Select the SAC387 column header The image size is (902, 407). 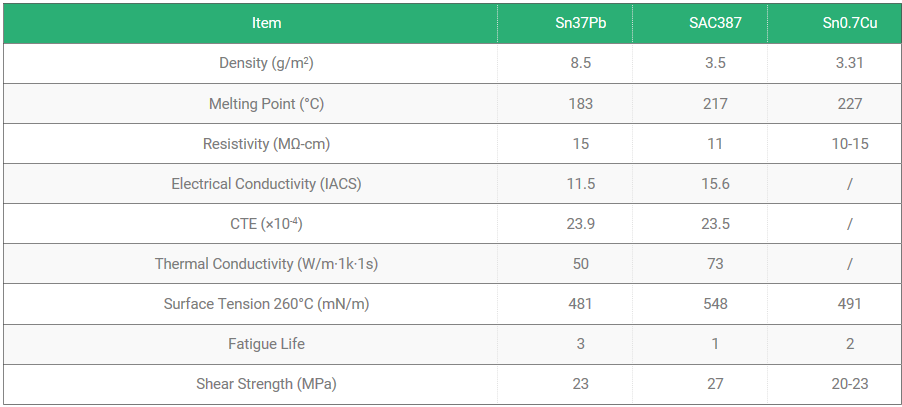pos(715,24)
